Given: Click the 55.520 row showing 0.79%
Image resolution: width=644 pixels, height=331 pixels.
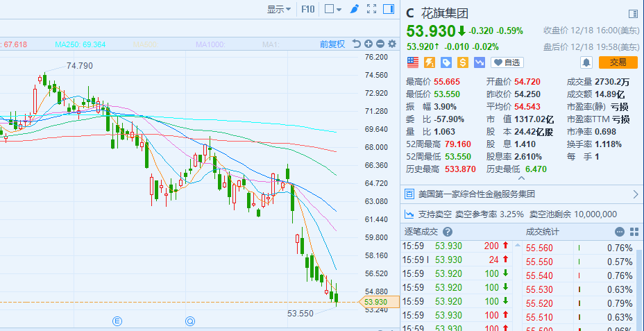Looking at the screenshot, I should coord(579,303).
